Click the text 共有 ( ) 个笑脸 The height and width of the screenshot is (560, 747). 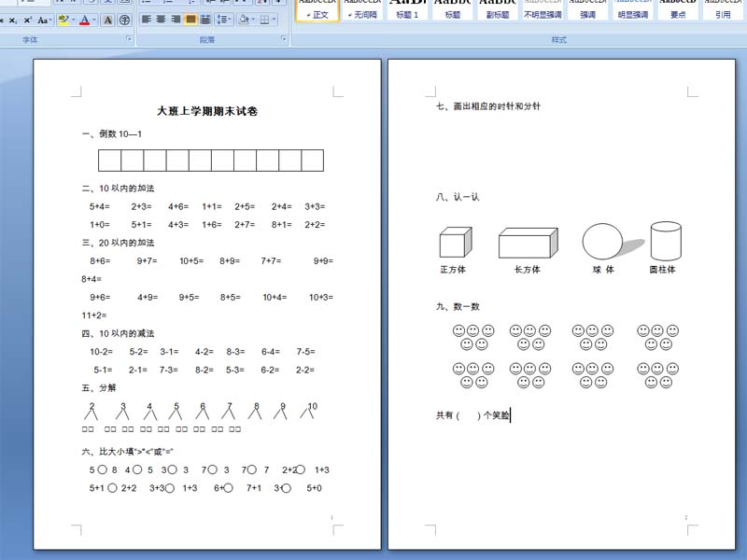pos(472,415)
